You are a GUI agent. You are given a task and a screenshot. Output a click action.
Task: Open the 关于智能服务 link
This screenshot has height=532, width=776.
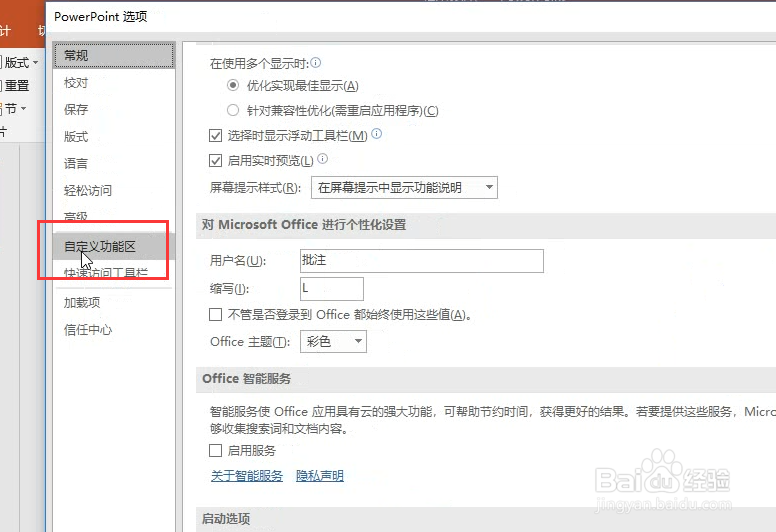click(247, 476)
